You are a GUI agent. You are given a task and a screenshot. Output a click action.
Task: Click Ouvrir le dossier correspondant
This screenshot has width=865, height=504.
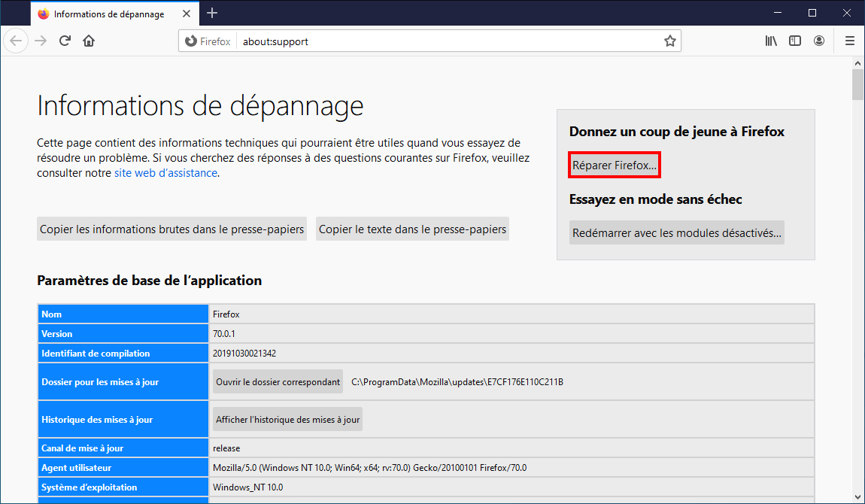(x=278, y=381)
